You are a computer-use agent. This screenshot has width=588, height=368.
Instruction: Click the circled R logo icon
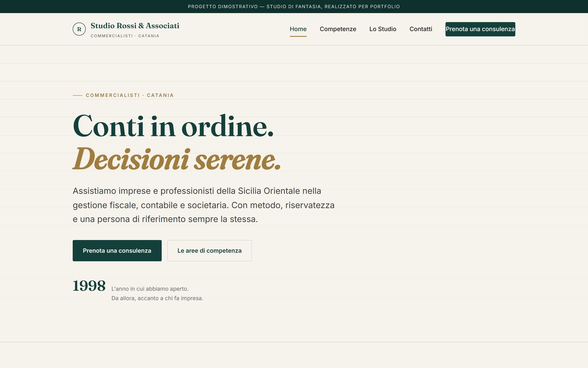click(x=79, y=29)
